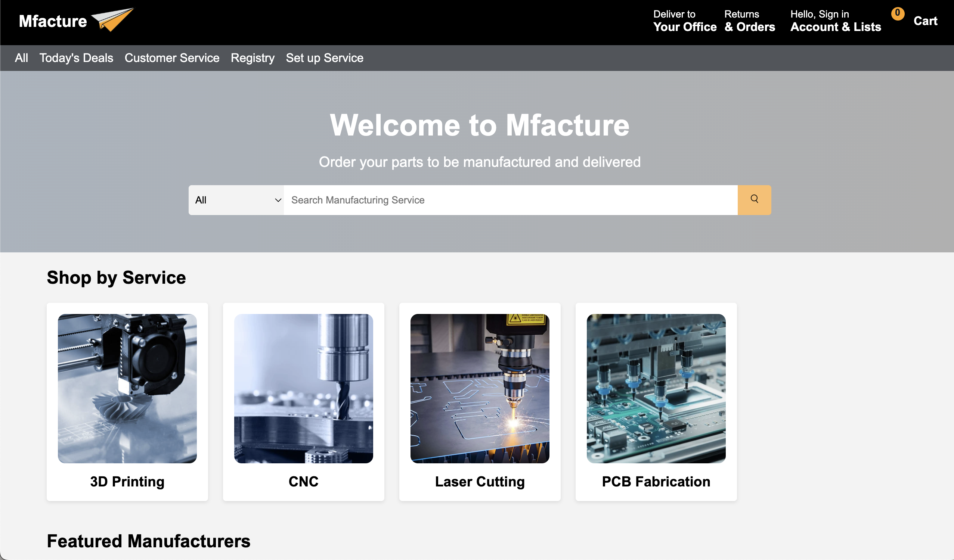
Task: Open the 3D Printing image thumbnail
Action: tap(127, 388)
